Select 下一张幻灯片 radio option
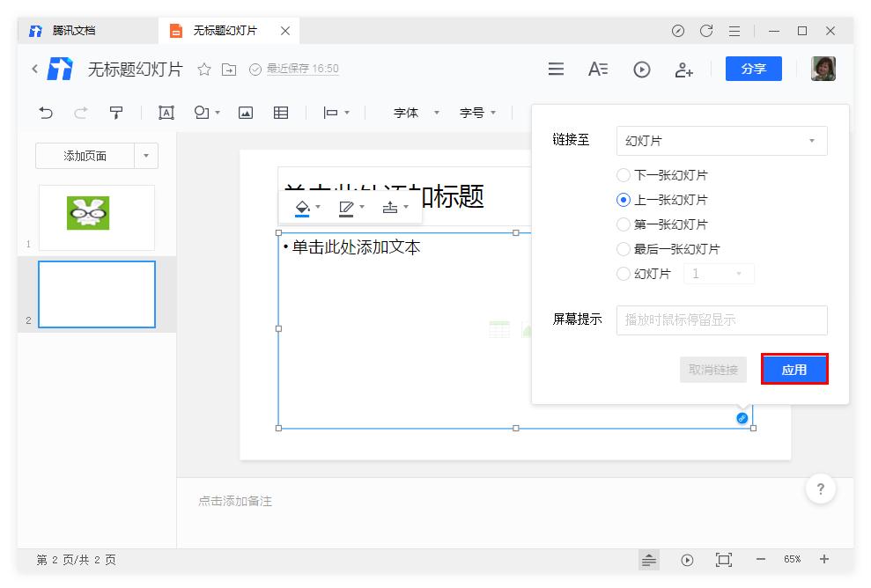871x588 pixels. [624, 175]
